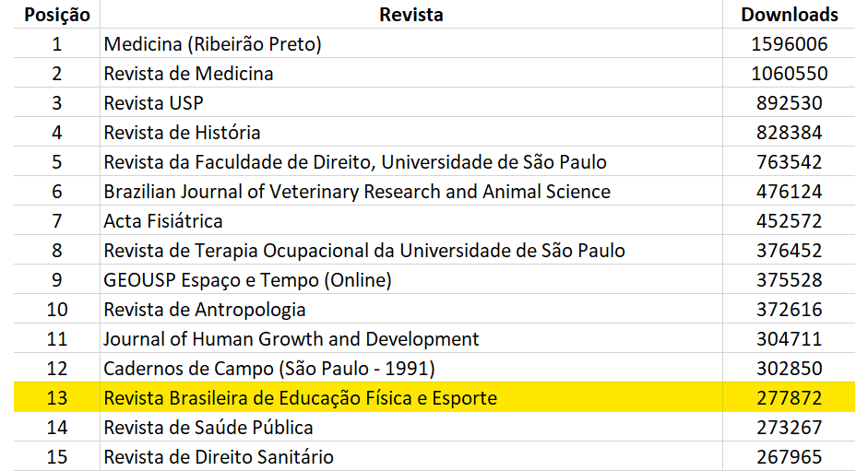Click GEOUSP Espaço e Tempo (Online) cell
The width and height of the screenshot is (868, 471).
pyautogui.click(x=411, y=279)
